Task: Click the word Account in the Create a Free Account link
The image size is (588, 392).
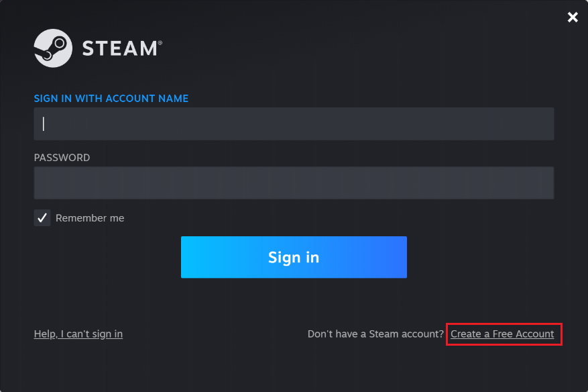Action: click(535, 334)
